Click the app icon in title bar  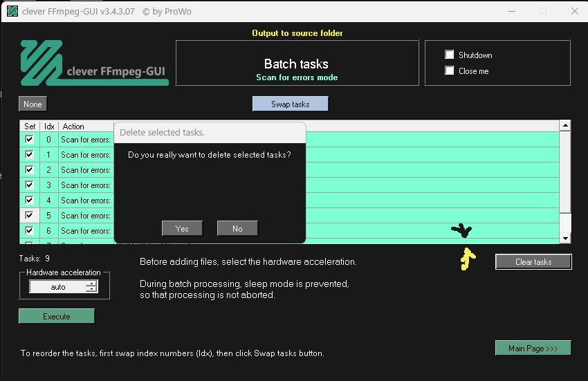[12, 11]
